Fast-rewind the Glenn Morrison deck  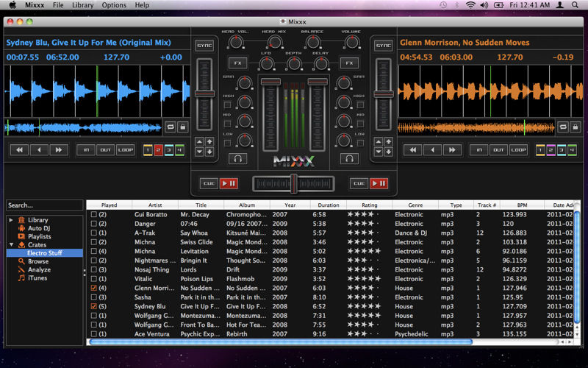tap(412, 150)
